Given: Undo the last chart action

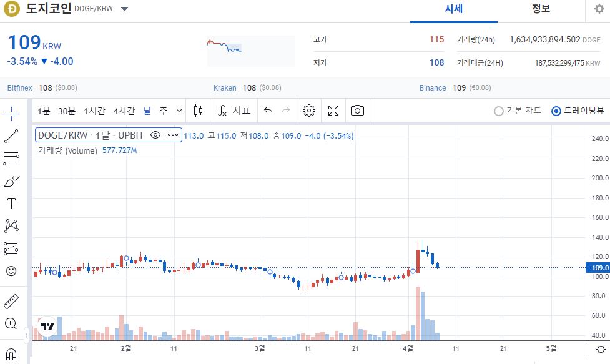Looking at the screenshot, I should click(268, 111).
